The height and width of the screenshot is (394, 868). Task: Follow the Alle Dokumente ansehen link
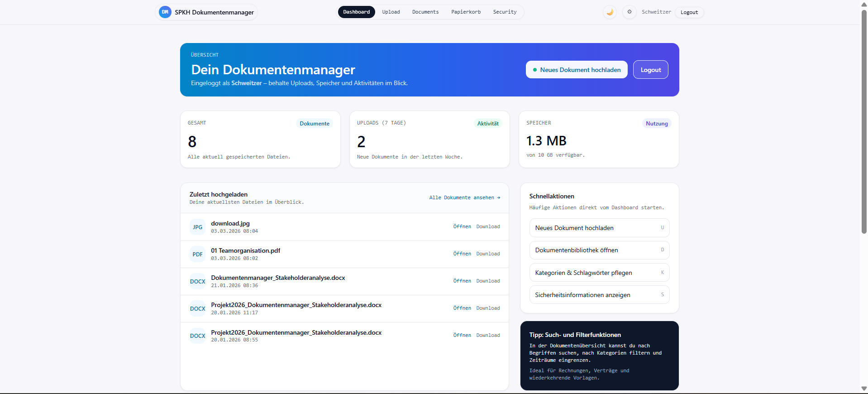coord(464,198)
